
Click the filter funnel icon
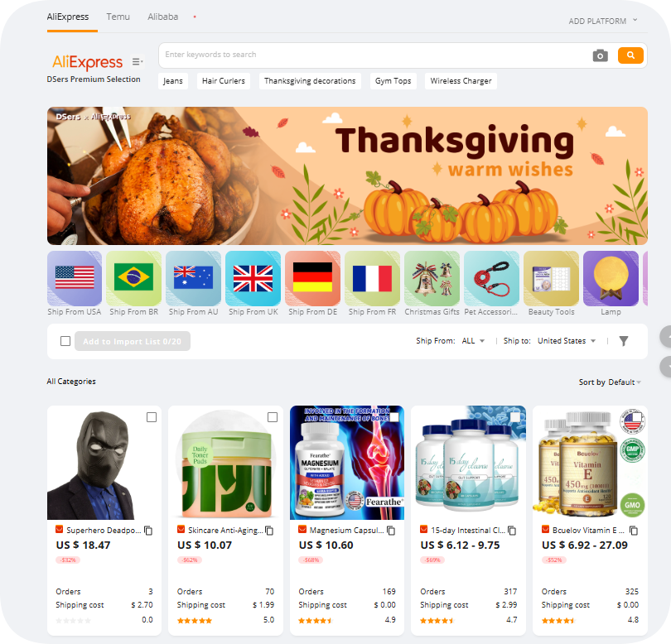tap(624, 341)
